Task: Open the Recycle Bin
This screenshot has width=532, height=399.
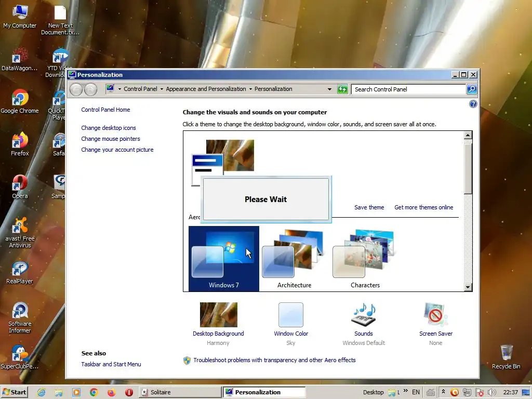Action: click(506, 357)
